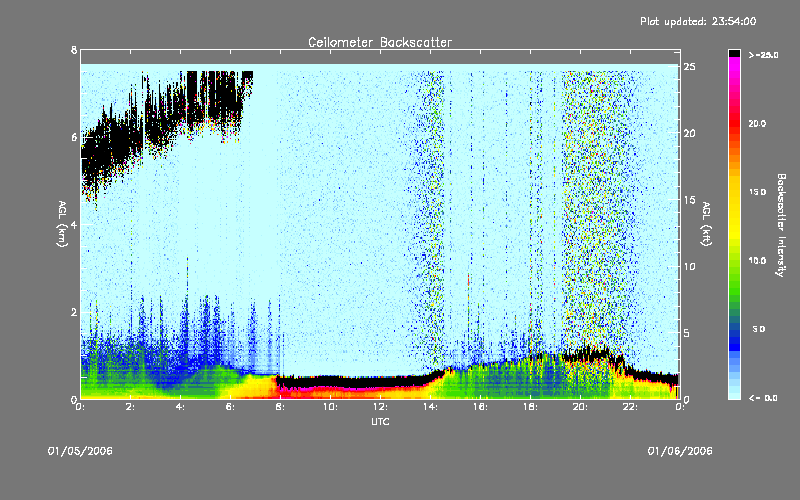Viewport: 800px width, 500px height.
Task: Click the start date 01/05/2006
Action: (80, 451)
